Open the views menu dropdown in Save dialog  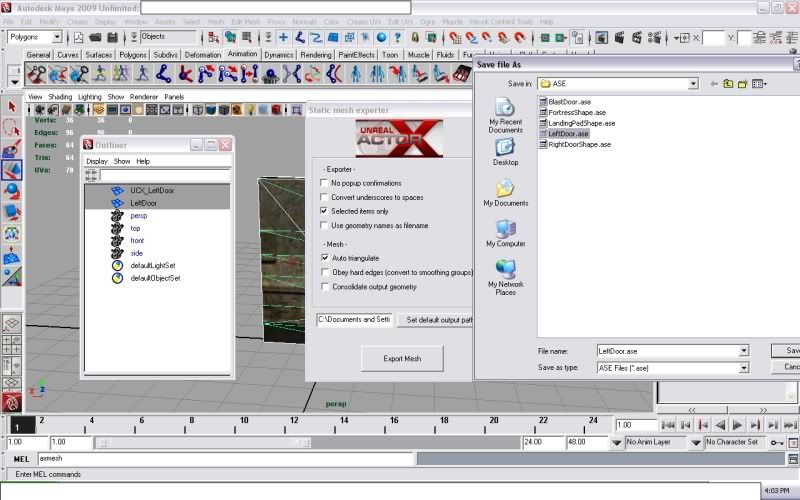[x=759, y=84]
